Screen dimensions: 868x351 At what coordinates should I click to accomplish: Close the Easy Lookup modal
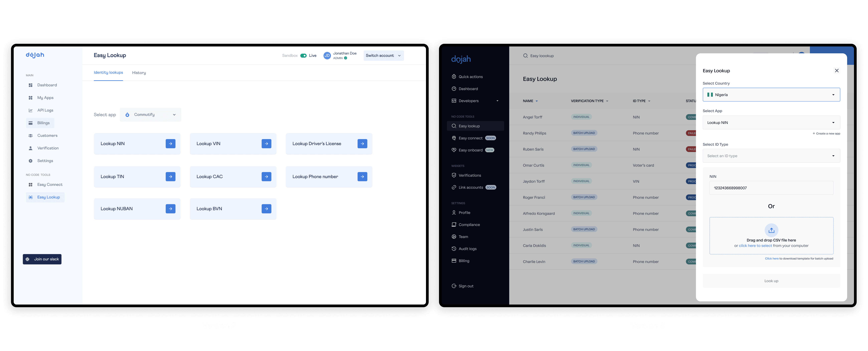click(836, 71)
